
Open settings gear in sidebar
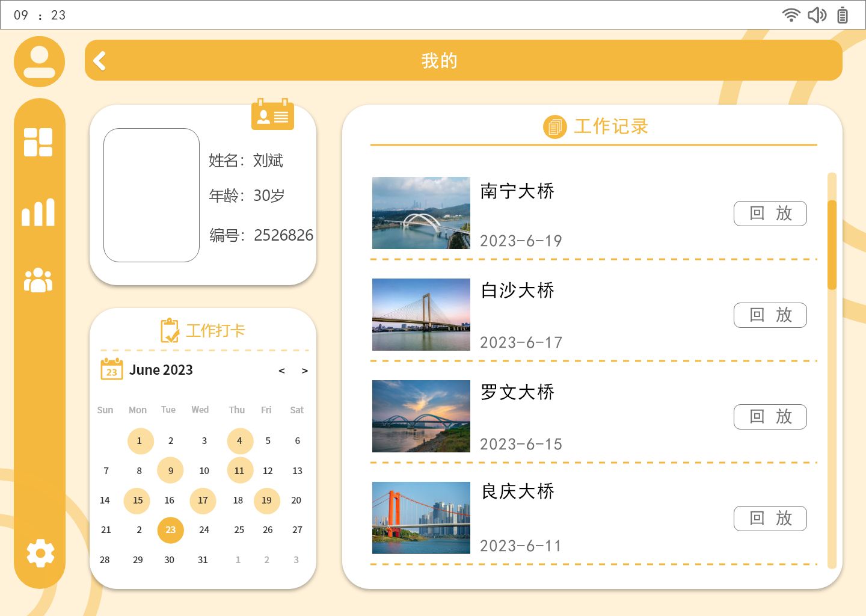click(40, 553)
